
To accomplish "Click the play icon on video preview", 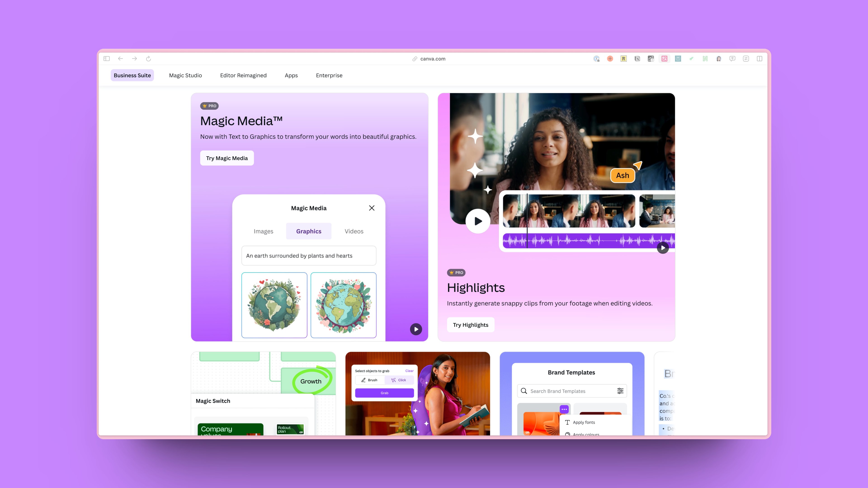I will pos(477,221).
